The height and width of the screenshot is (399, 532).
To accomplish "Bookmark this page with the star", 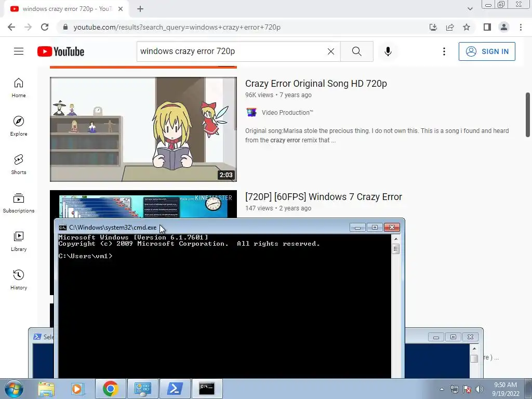I will point(467,27).
